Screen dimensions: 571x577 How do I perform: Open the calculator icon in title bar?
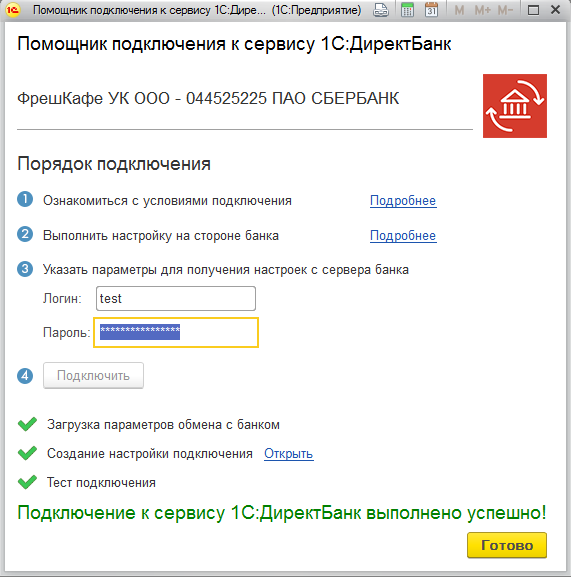[407, 10]
